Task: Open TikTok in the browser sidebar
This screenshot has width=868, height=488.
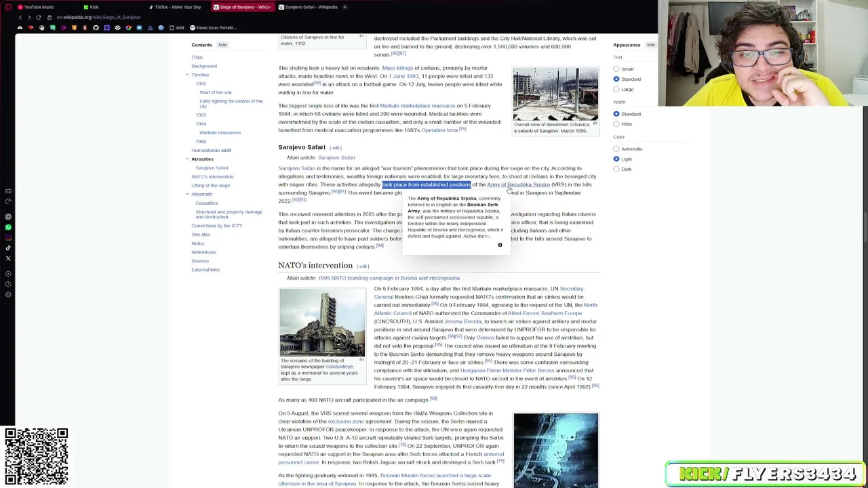Action: click(8, 248)
